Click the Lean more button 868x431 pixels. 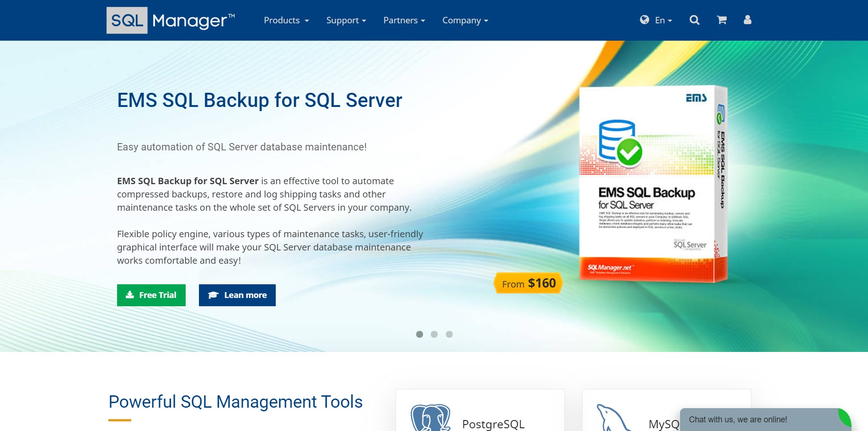pyautogui.click(x=237, y=295)
